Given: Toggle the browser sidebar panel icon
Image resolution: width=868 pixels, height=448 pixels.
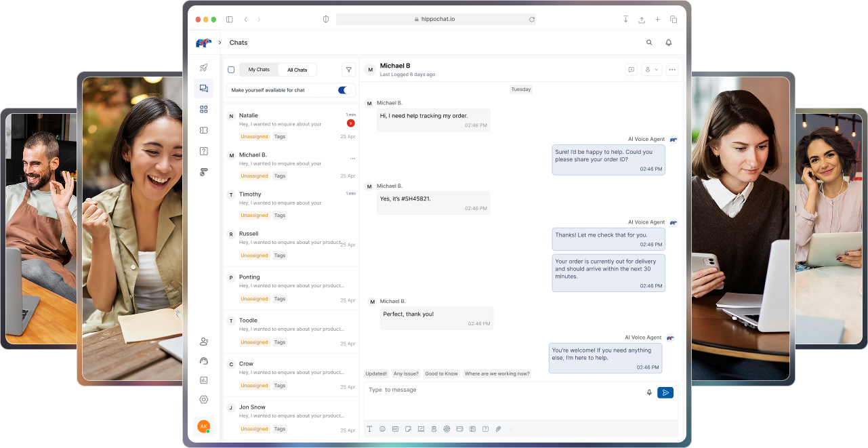Looking at the screenshot, I should 230,19.
